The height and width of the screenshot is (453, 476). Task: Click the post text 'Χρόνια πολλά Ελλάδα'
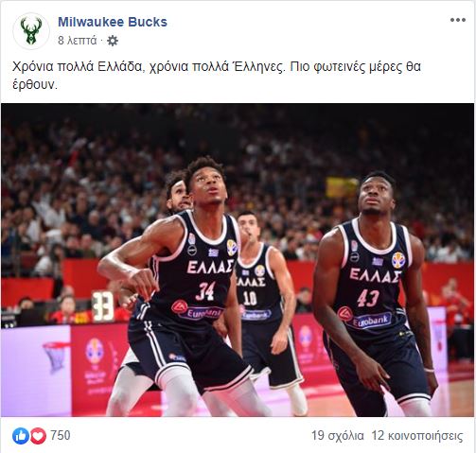(77, 67)
